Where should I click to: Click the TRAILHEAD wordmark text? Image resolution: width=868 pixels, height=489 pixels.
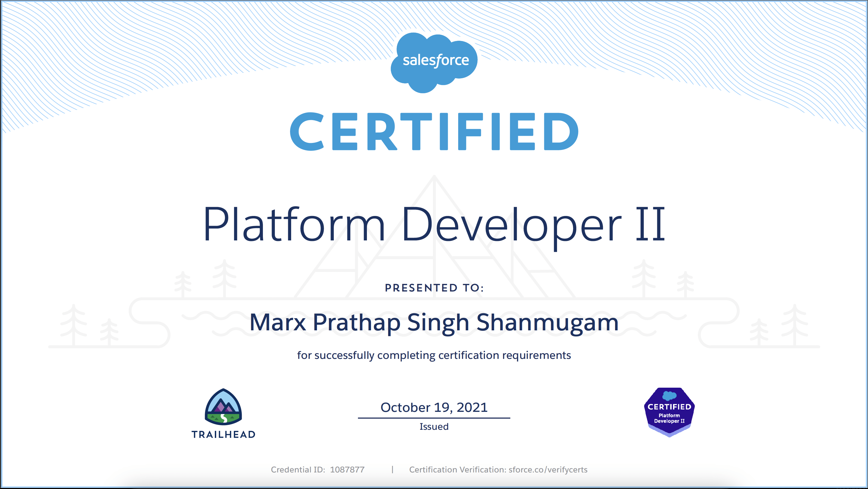(224, 434)
